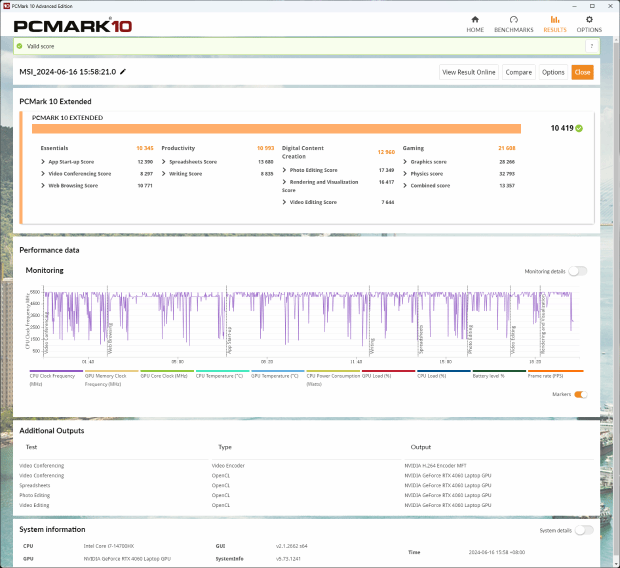Expand Spreadsheets Score row
620x568 pixels.
(x=164, y=161)
